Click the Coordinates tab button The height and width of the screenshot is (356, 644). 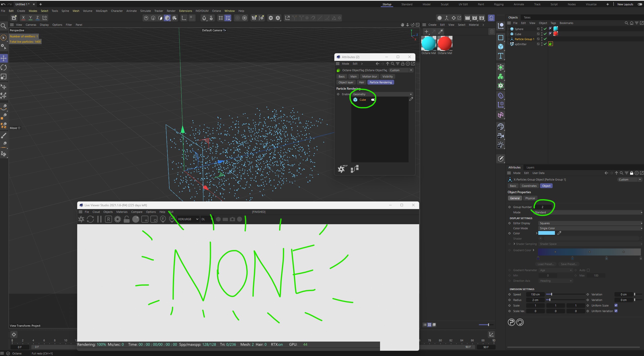click(529, 186)
